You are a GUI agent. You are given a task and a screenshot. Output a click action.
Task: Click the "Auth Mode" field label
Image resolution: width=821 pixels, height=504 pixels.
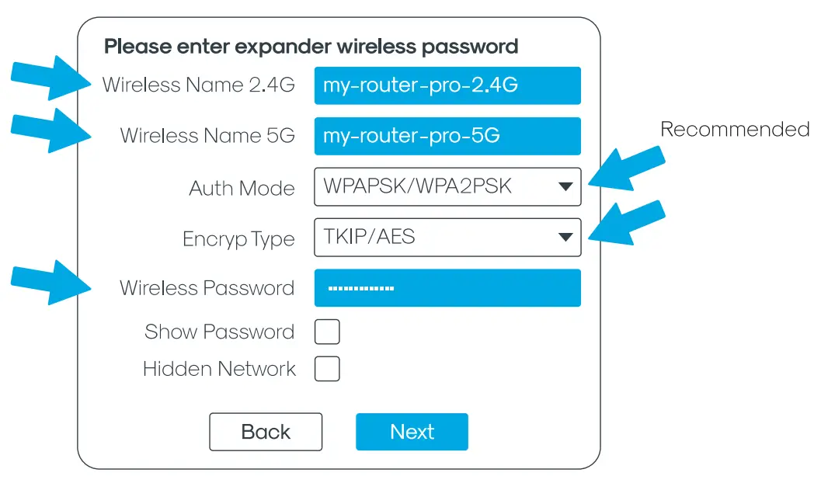click(x=242, y=188)
